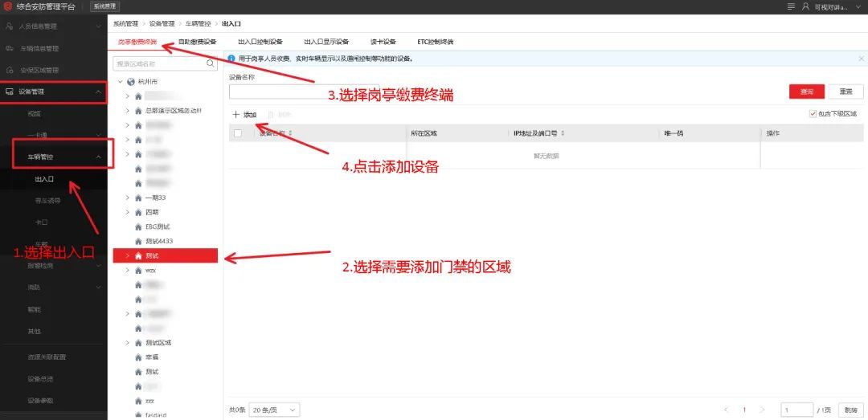This screenshot has width=868, height=420.
Task: Close the blue info banner
Action: (861, 59)
